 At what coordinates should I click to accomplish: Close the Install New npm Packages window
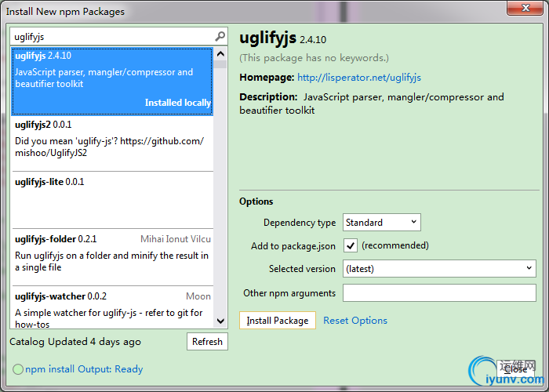coord(525,8)
